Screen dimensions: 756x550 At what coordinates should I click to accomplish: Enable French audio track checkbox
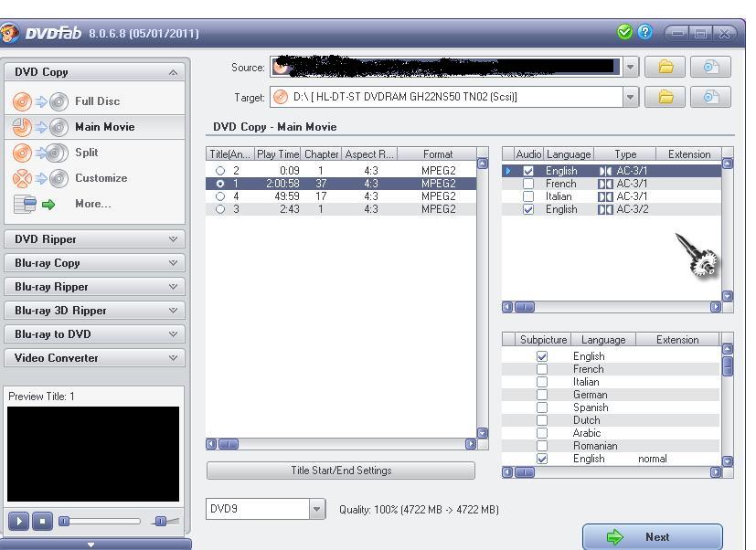pos(528,184)
